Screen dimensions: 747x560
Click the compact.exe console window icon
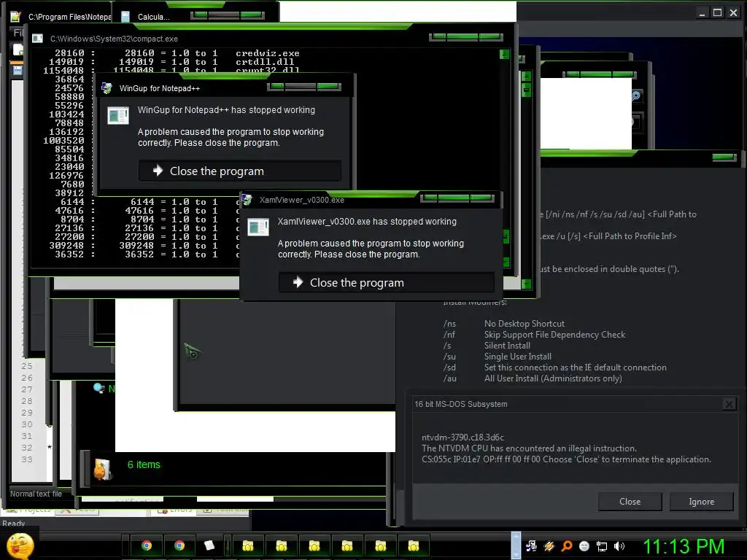pos(38,39)
